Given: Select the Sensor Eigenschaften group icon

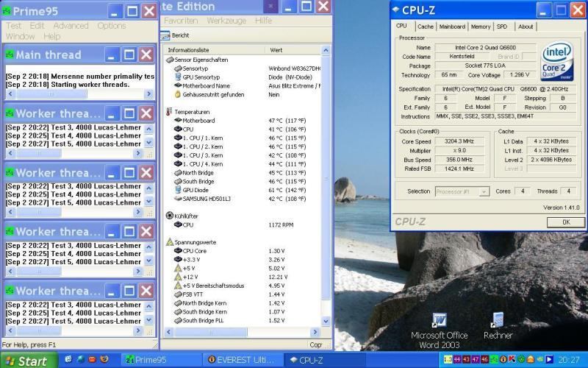Looking at the screenshot, I should 170,60.
